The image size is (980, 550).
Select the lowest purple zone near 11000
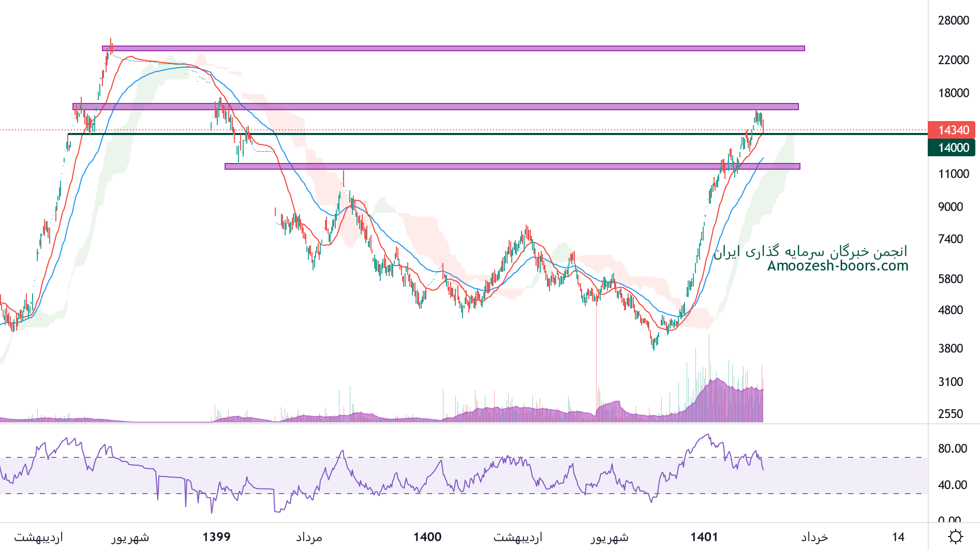(512, 167)
